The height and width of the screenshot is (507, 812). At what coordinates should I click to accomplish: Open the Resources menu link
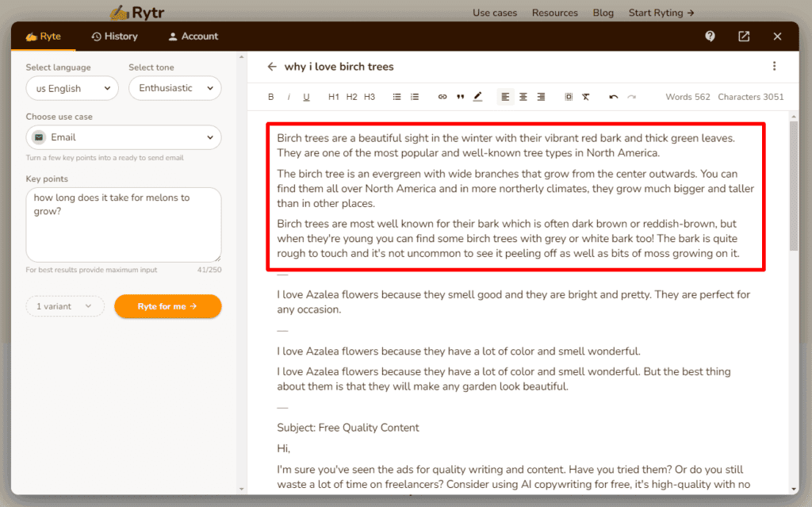point(554,13)
